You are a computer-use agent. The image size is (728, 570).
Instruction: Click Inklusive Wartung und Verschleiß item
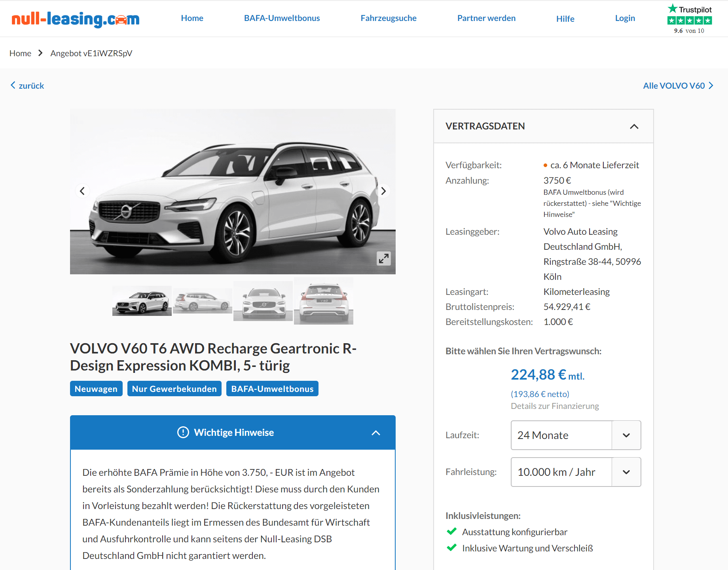pyautogui.click(x=527, y=548)
